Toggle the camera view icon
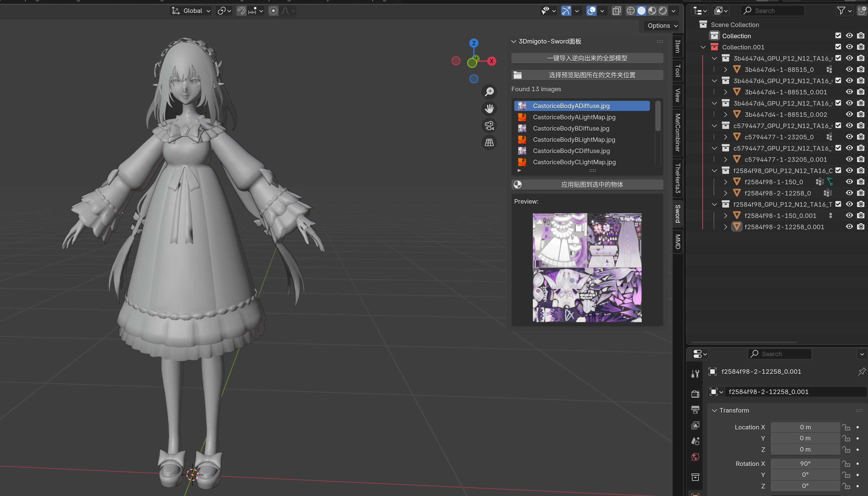Viewport: 868px width, 496px height. pos(489,126)
